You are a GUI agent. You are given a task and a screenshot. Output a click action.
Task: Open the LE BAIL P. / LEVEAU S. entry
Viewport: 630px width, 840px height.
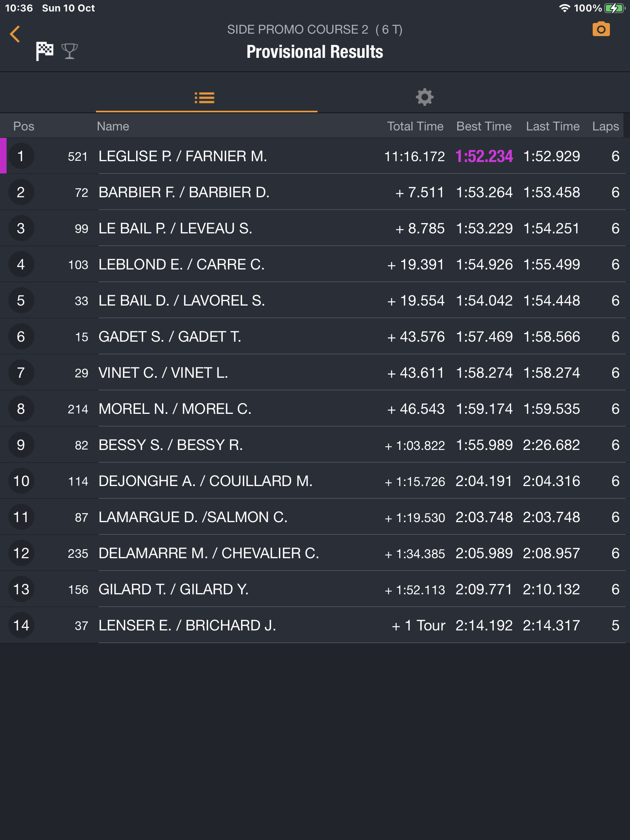[315, 228]
